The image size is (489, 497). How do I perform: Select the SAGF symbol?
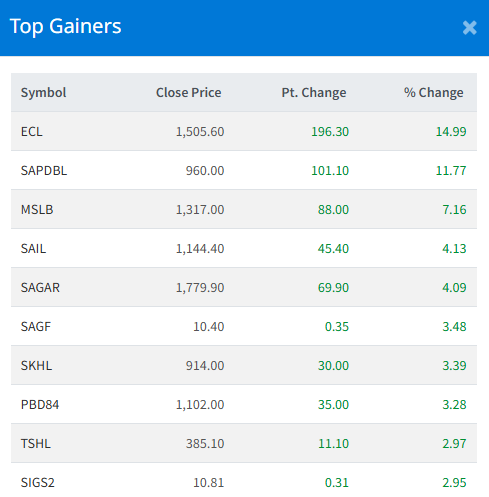click(x=36, y=327)
